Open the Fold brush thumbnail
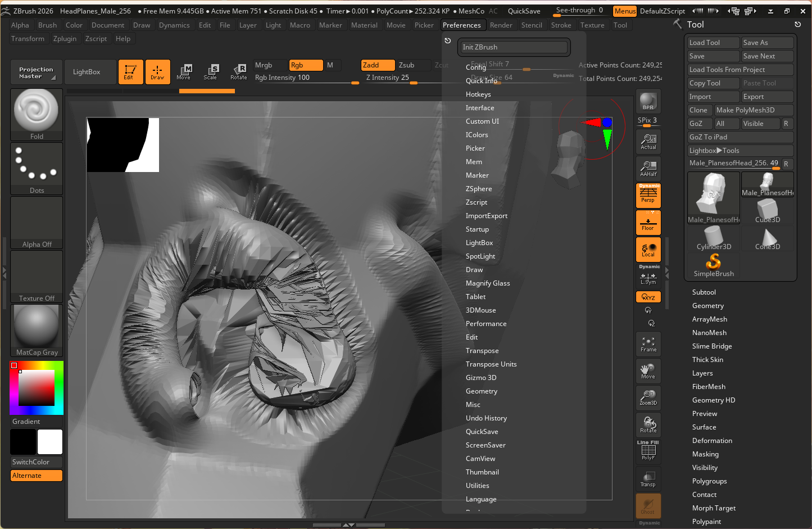812x529 pixels. click(37, 114)
